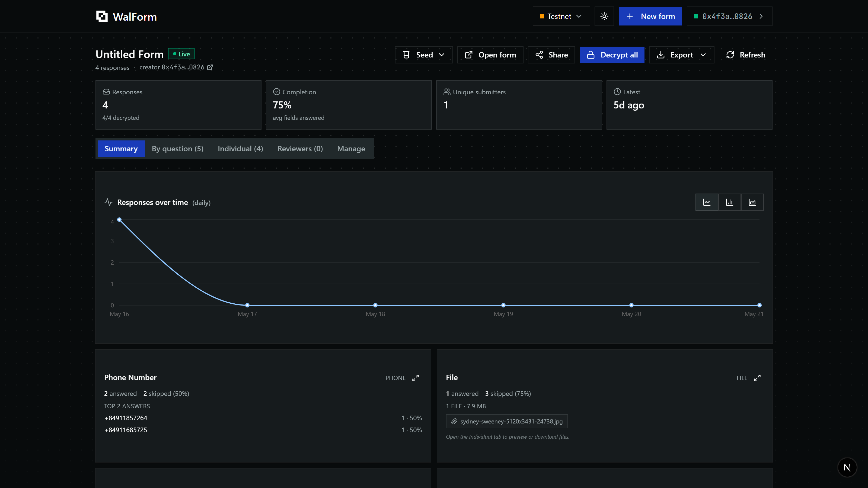Switch chart to line view icon

[707, 203]
